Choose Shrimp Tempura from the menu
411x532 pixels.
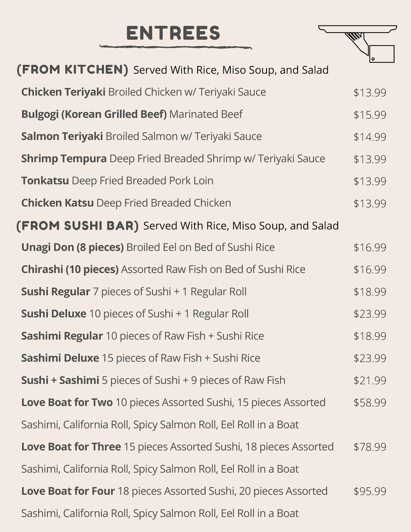[64, 159]
